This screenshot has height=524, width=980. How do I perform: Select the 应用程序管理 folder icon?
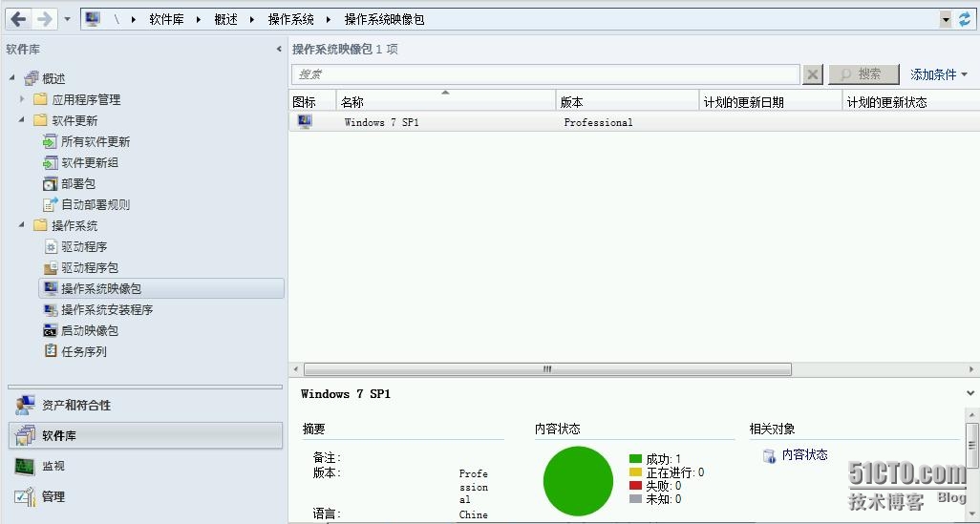(x=41, y=98)
